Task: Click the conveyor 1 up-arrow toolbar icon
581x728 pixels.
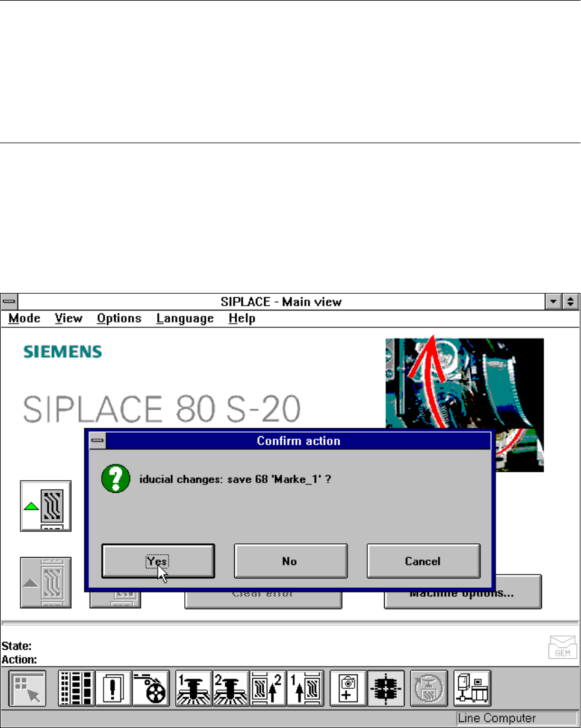Action: point(305,689)
